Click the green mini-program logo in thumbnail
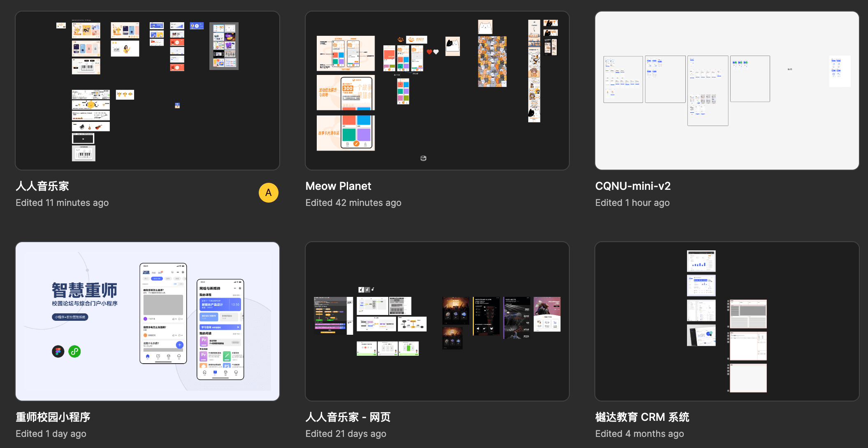The image size is (868, 448). pos(74,351)
